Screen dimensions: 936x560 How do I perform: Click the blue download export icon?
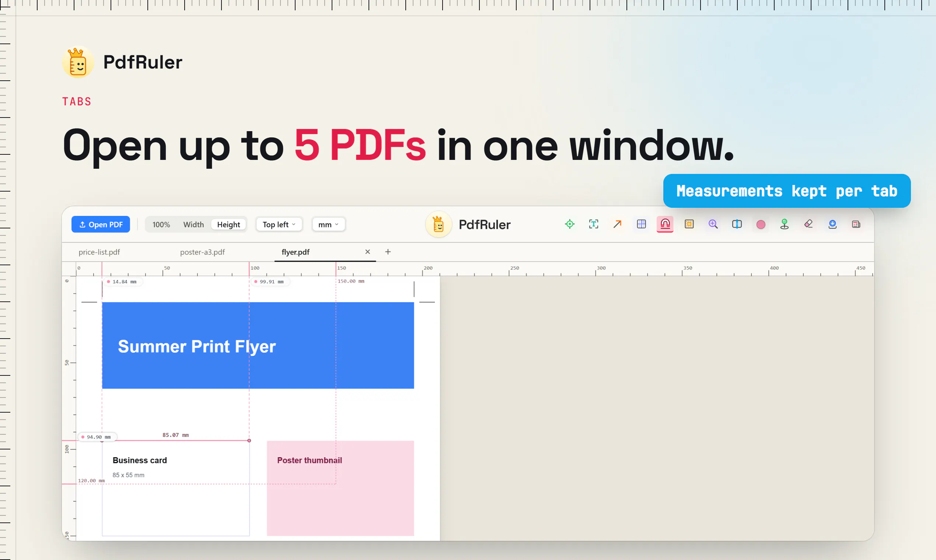coord(832,224)
